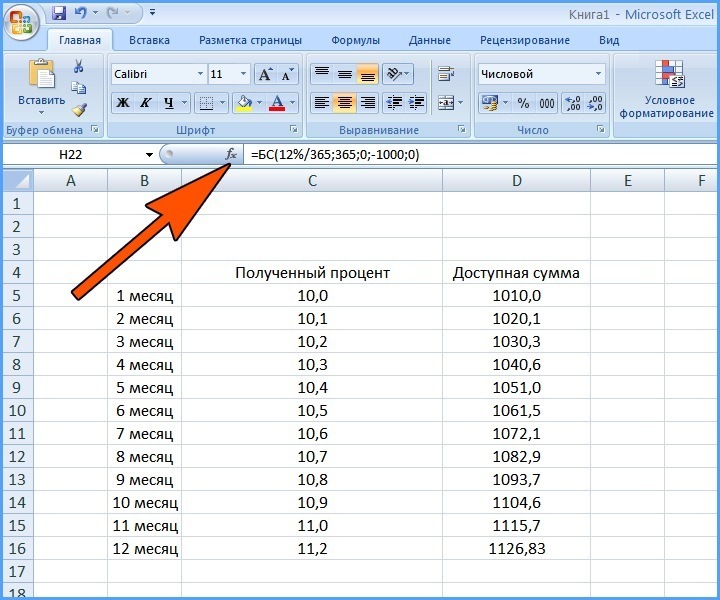Toggle underline Ч formatting

coord(169,103)
